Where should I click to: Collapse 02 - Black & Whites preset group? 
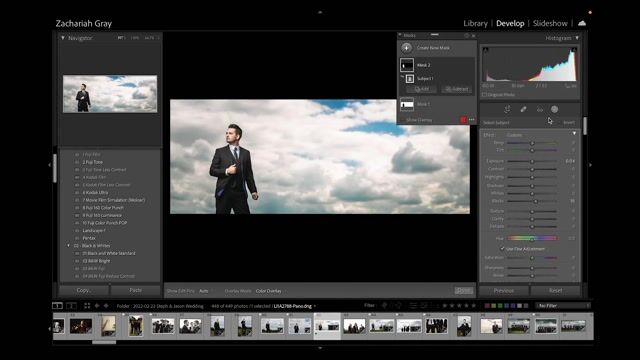coord(68,246)
